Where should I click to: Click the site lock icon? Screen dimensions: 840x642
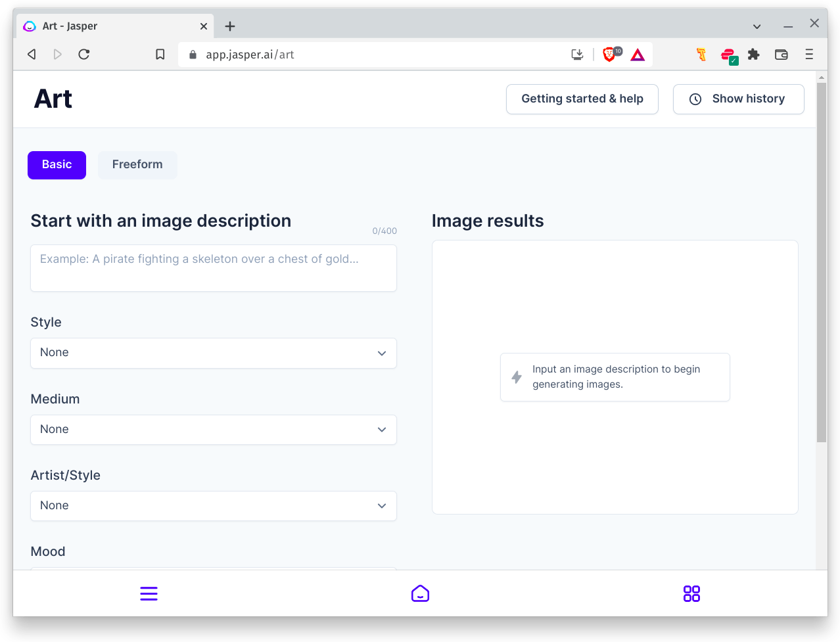[193, 55]
